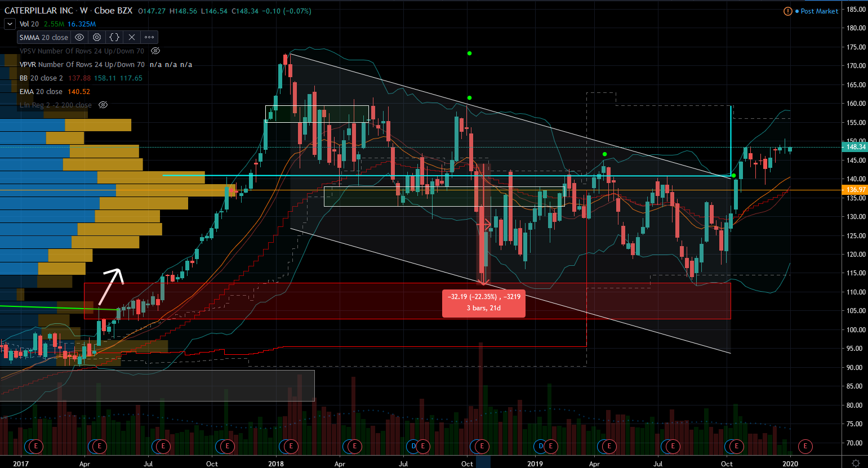The height and width of the screenshot is (468, 868).
Task: Open the July 2017 earnings marker
Action: coord(163,446)
